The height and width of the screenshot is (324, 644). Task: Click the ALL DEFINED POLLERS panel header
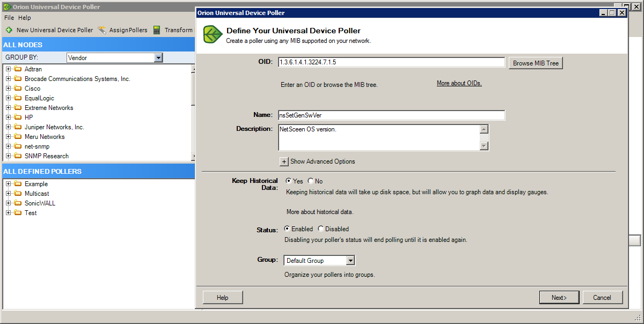(98, 171)
